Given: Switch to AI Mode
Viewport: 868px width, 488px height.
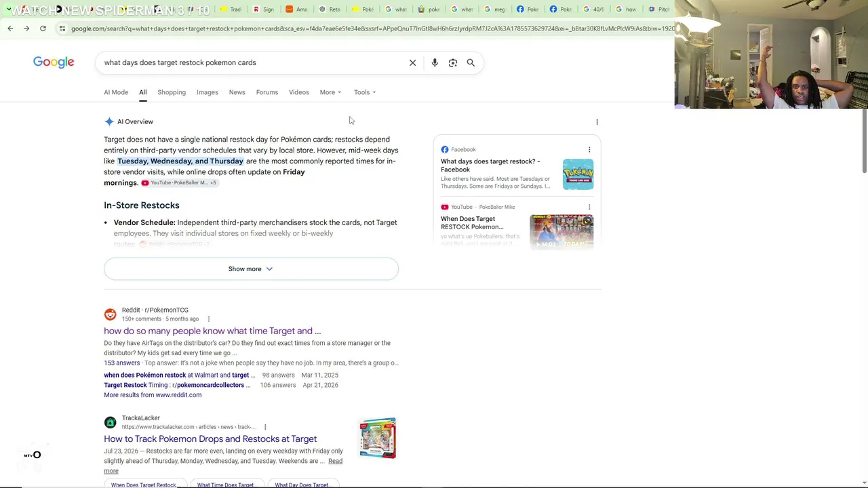Looking at the screenshot, I should [116, 92].
